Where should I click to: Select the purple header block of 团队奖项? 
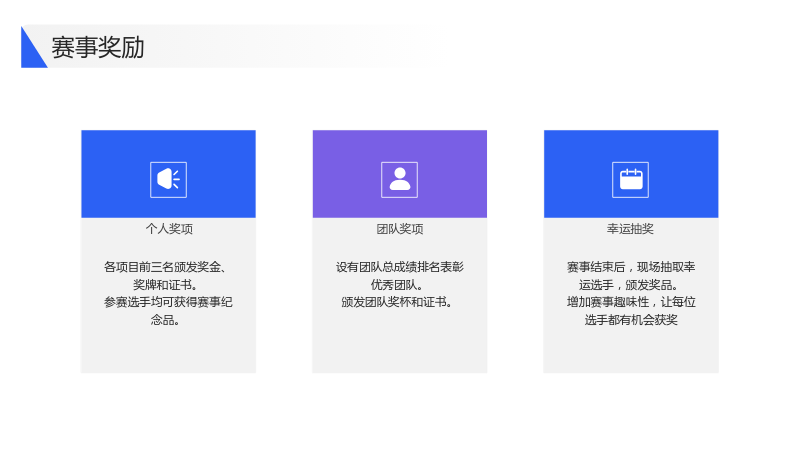point(399,174)
